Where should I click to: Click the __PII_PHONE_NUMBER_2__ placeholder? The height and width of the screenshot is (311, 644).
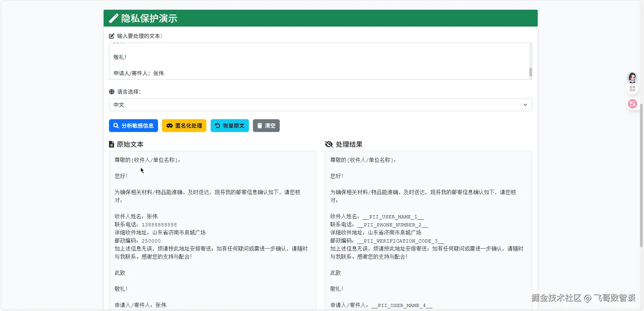[392, 225]
